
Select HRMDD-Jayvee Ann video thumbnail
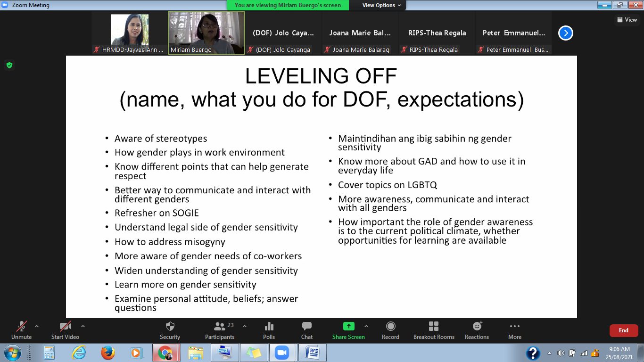click(130, 33)
